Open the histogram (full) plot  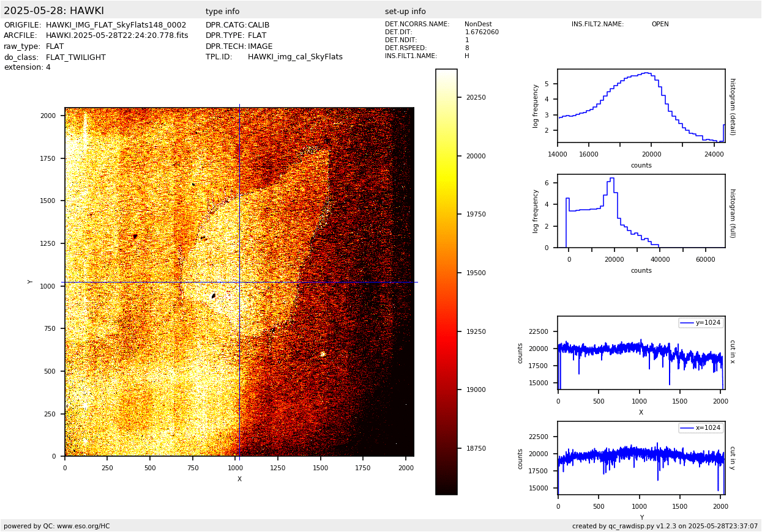641,211
